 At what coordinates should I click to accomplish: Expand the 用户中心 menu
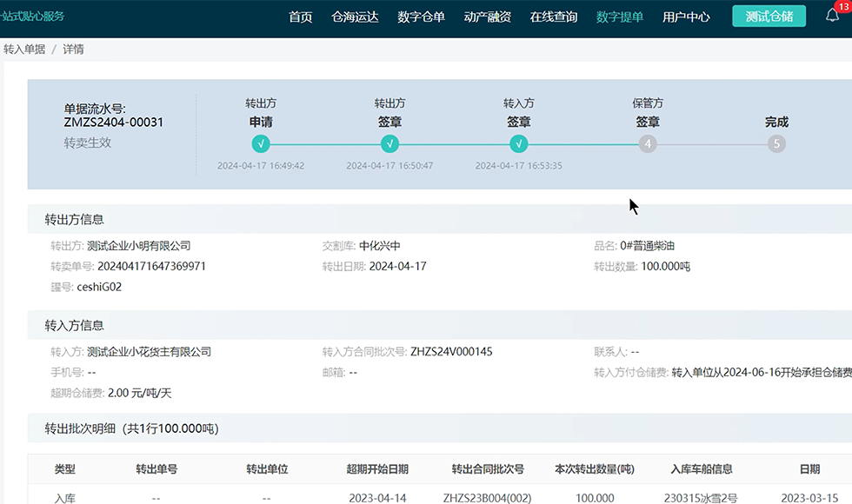(x=686, y=17)
